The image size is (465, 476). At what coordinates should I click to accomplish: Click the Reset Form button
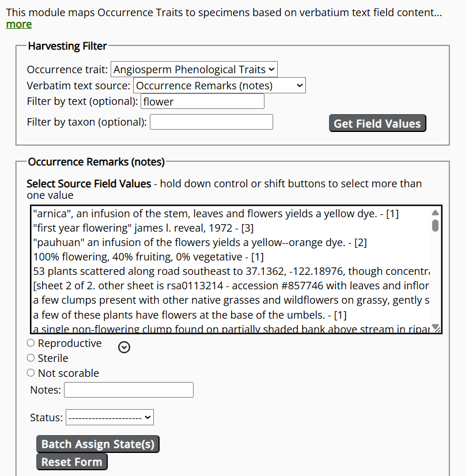pos(71,461)
